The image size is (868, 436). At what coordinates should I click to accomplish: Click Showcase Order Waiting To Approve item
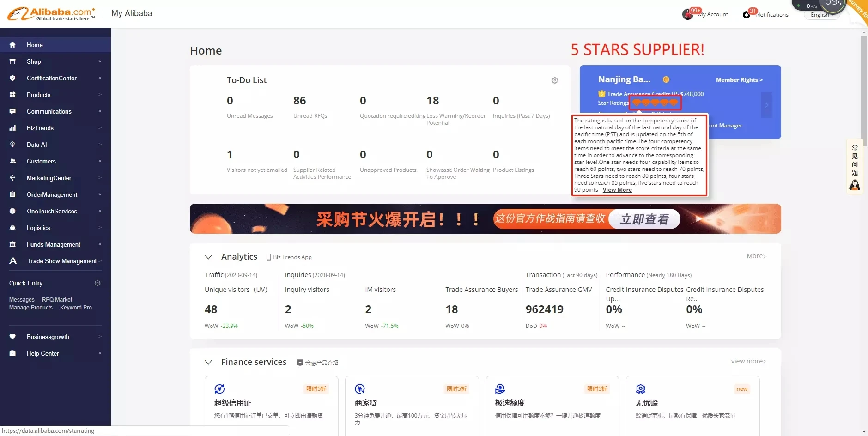(x=458, y=173)
